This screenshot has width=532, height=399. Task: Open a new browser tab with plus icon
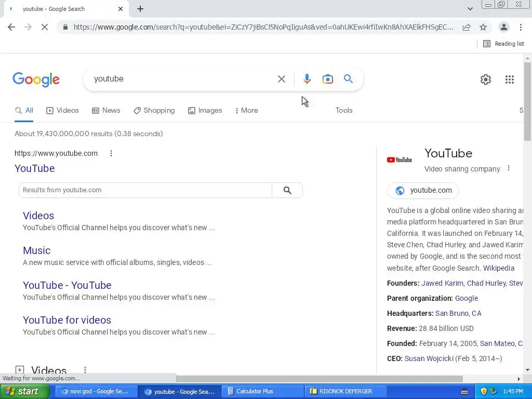140,9
